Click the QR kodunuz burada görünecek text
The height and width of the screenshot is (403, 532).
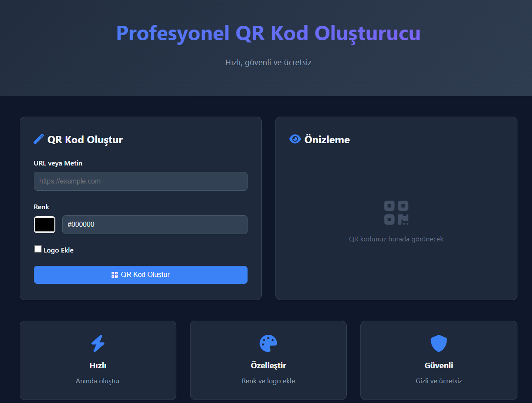coord(396,239)
